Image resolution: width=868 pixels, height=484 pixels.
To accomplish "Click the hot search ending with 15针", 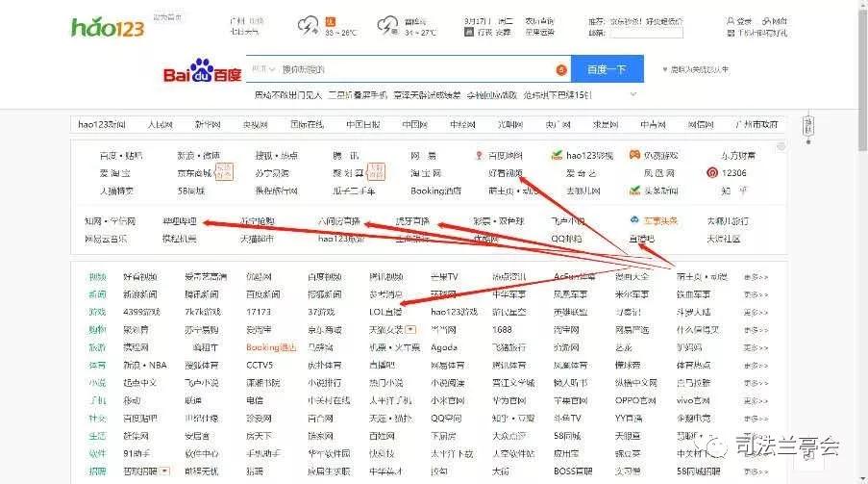I will point(558,95).
